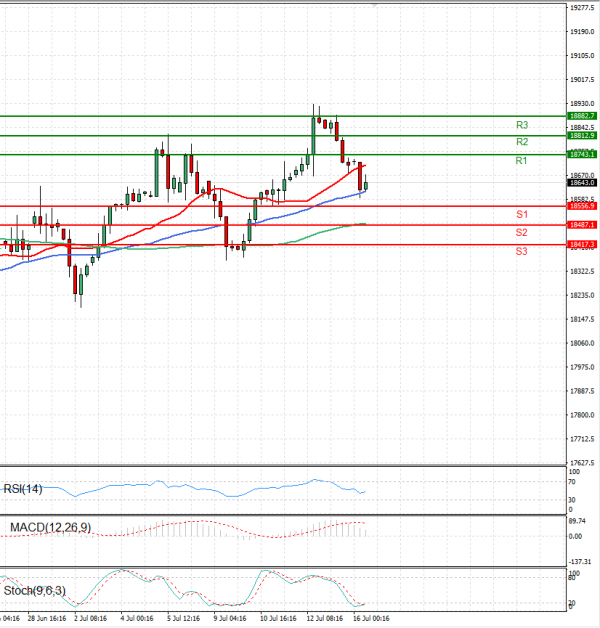The width and height of the screenshot is (600, 628).
Task: Click the R3 resistance label
Action: point(522,125)
